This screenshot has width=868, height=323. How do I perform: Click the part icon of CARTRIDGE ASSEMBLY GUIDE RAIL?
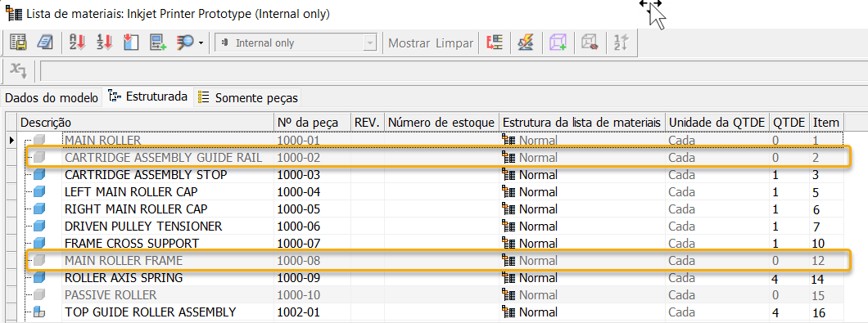click(38, 158)
